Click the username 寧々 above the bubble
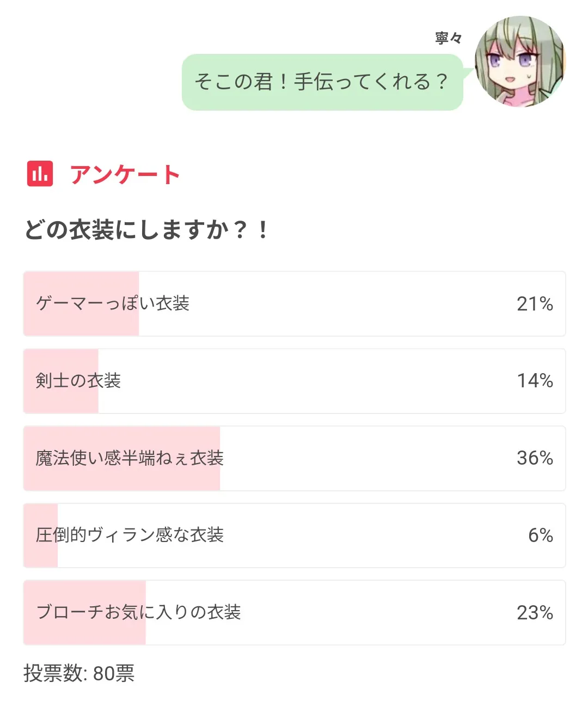The height and width of the screenshot is (706, 588). (449, 38)
